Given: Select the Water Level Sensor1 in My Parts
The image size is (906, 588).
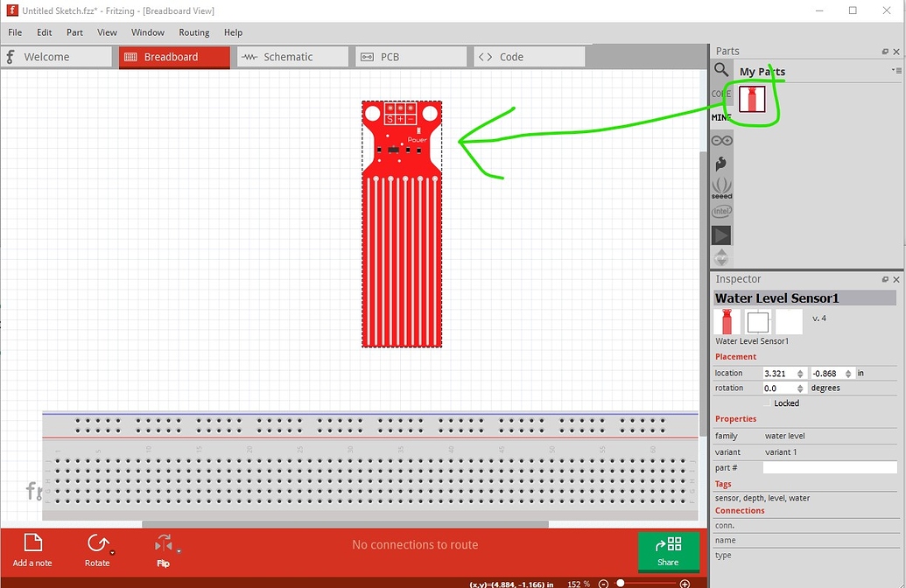Looking at the screenshot, I should tap(751, 99).
